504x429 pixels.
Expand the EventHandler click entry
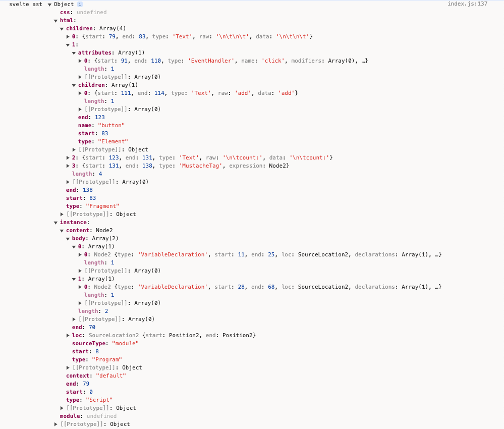point(80,61)
